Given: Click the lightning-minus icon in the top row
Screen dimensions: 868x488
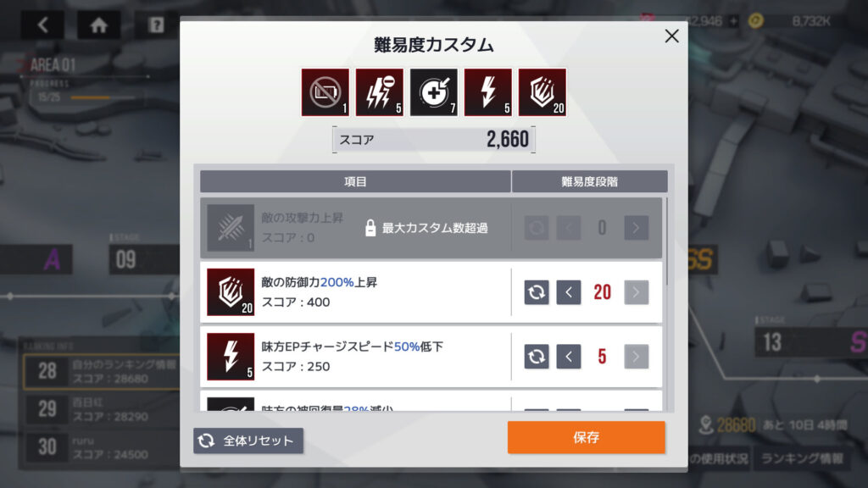Looking at the screenshot, I should point(379,92).
